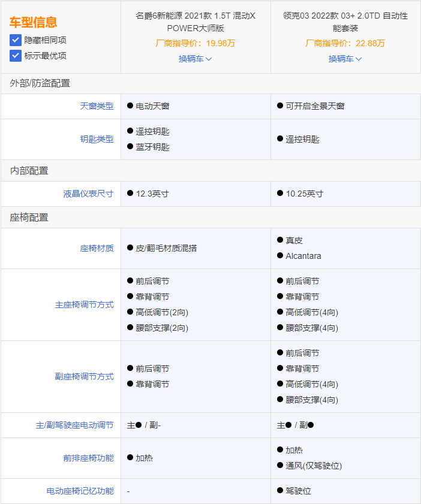
Task: Click the 19.98万 manufacturer guide price
Action: pos(220,43)
